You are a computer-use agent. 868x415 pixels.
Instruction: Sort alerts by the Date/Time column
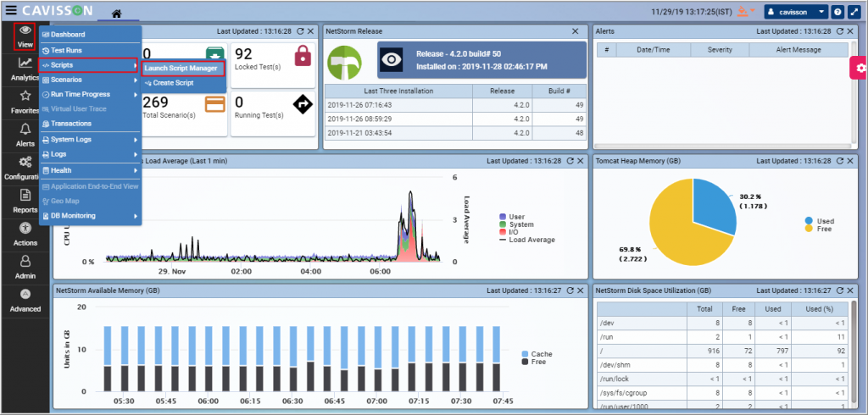coord(654,50)
